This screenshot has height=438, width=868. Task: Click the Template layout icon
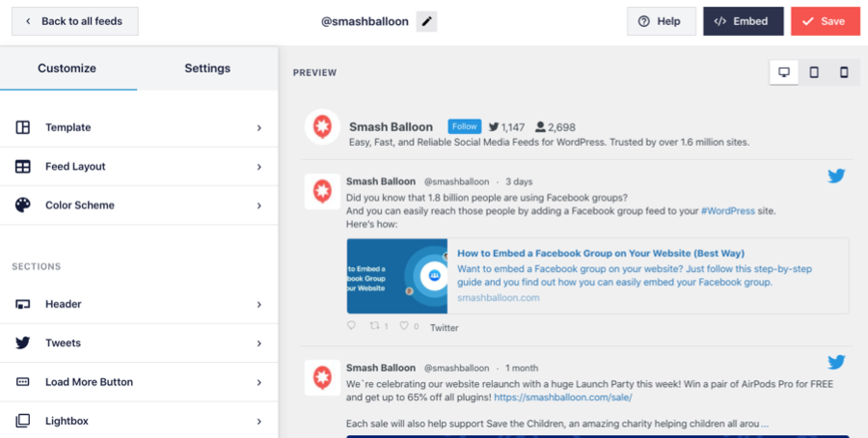click(23, 127)
